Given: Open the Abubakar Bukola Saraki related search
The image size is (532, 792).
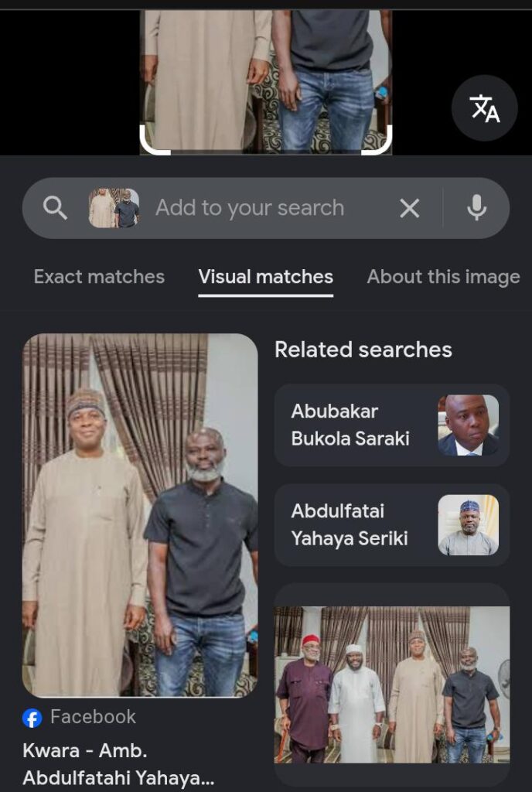Looking at the screenshot, I should [x=392, y=425].
